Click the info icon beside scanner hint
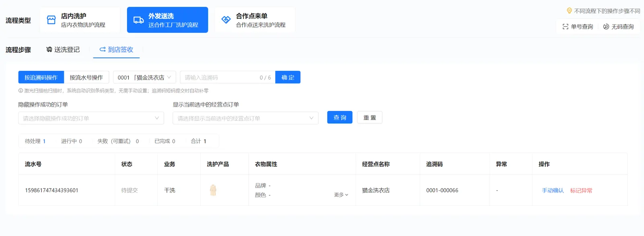 [21, 91]
